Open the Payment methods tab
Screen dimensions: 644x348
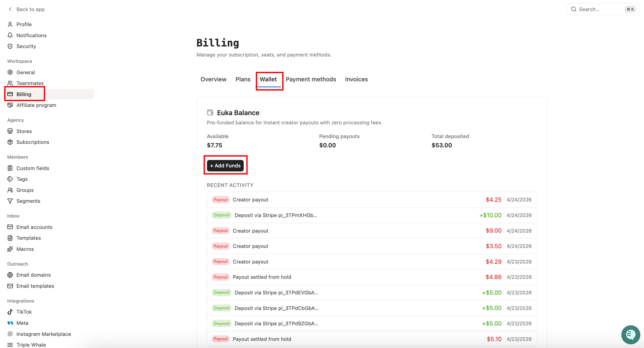pos(311,79)
